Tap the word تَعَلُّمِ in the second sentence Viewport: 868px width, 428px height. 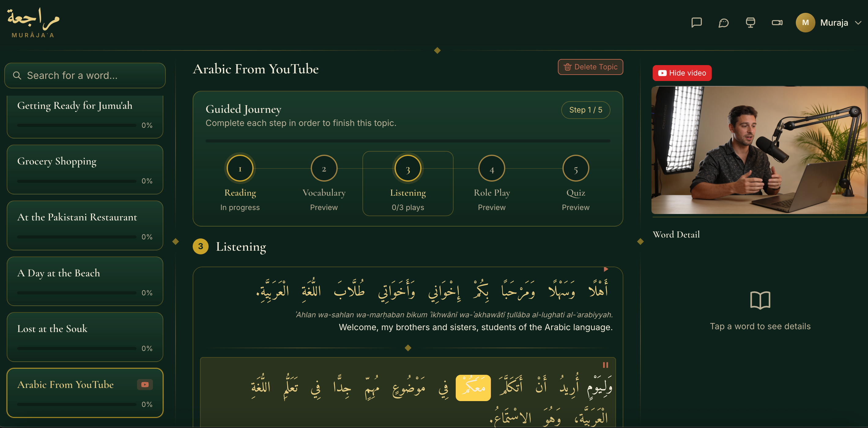point(291,387)
